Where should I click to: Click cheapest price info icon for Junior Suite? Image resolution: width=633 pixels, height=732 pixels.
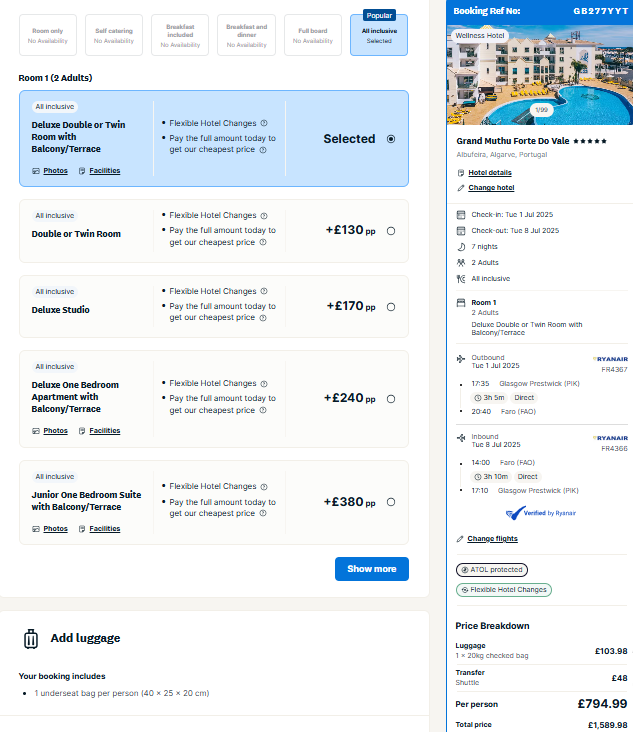tap(263, 513)
